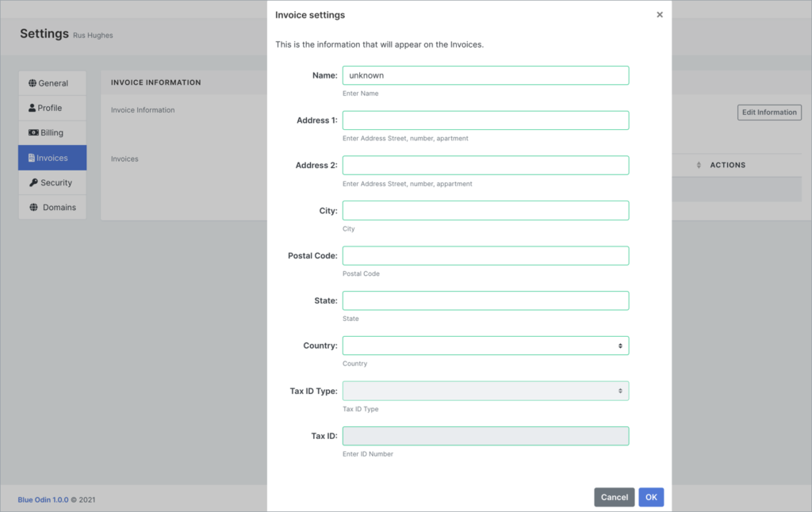Switch to the Domains settings tab
Screen dimensions: 812x512
pos(52,208)
